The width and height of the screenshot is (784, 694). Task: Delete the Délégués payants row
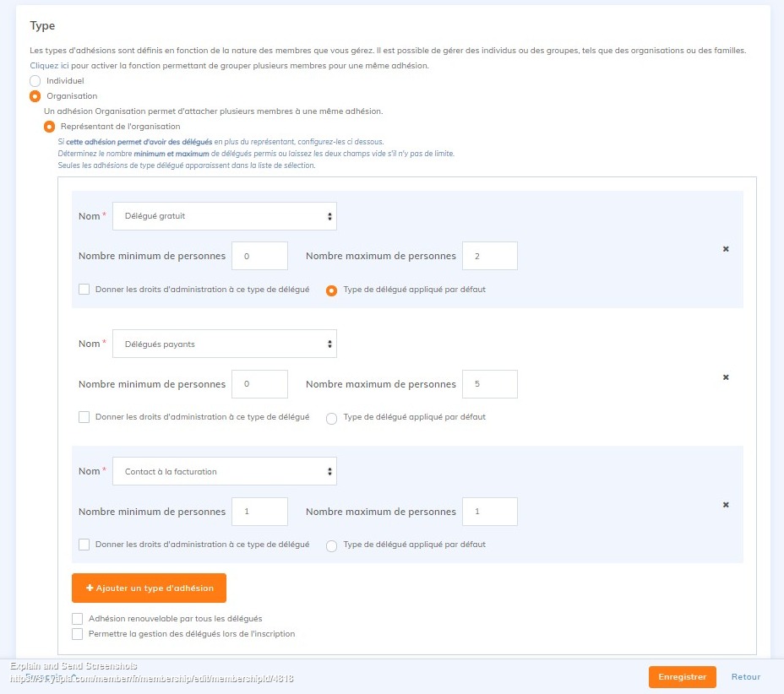pyautogui.click(x=726, y=377)
